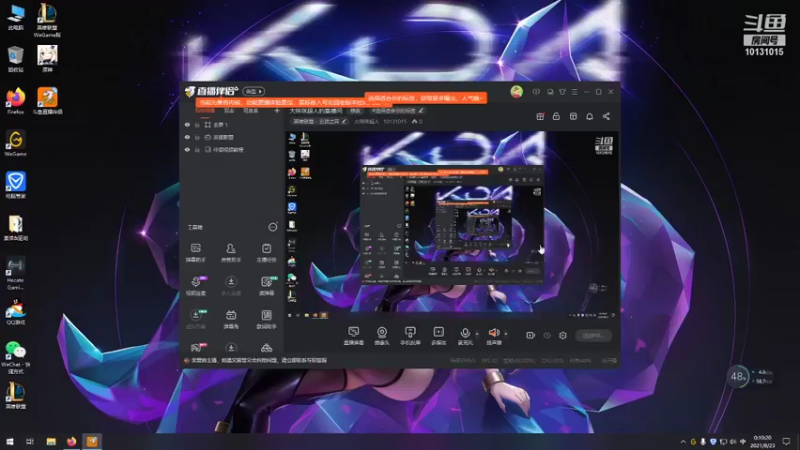Expand the microphone volume arrow
The image size is (800, 450).
[x=477, y=334]
